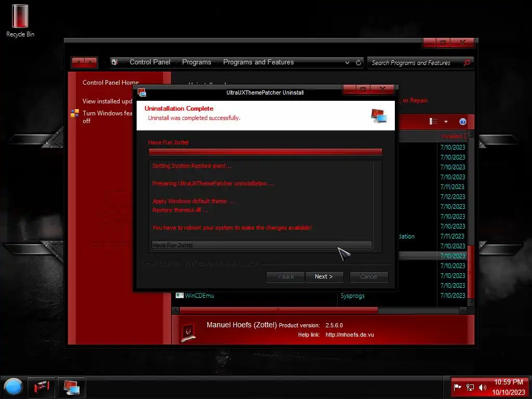Open the help question mark icon
This screenshot has width=532, height=399.
(x=462, y=122)
